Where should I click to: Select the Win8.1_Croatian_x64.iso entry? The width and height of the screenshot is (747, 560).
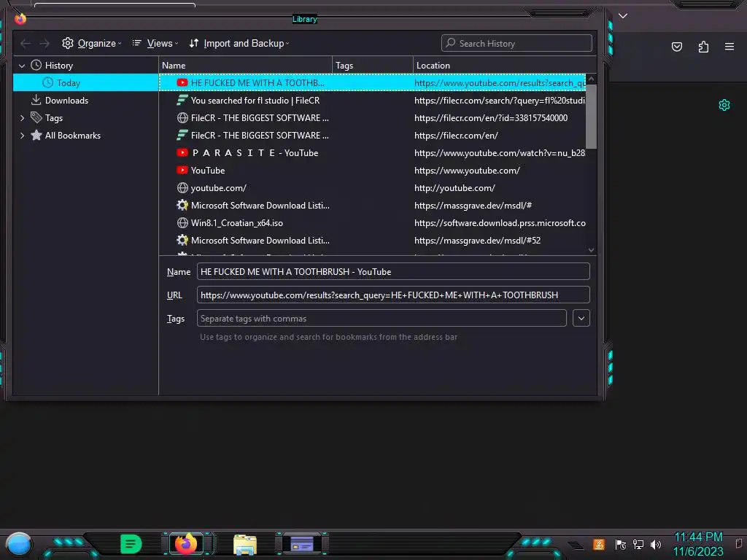pyautogui.click(x=372, y=223)
